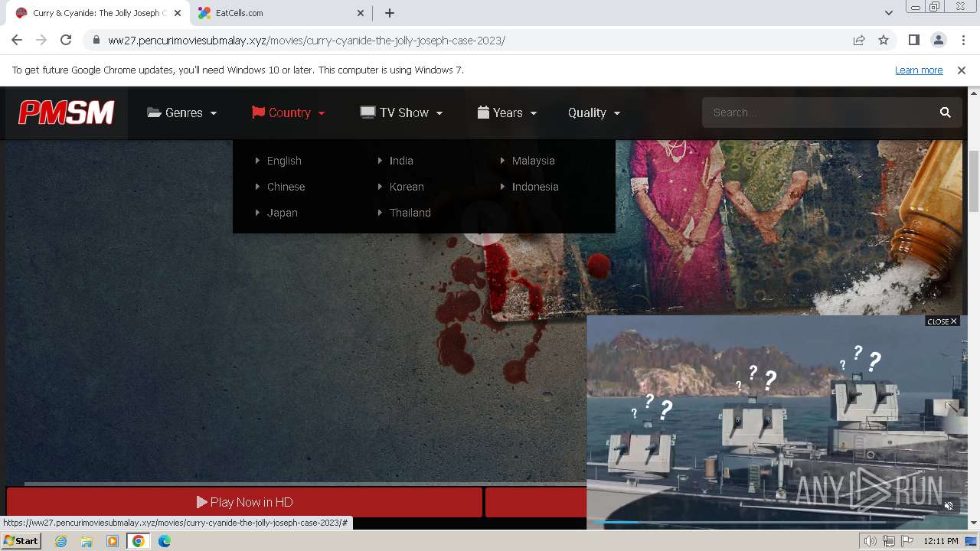980x551 pixels.
Task: View site information lock icon
Action: tap(96, 40)
